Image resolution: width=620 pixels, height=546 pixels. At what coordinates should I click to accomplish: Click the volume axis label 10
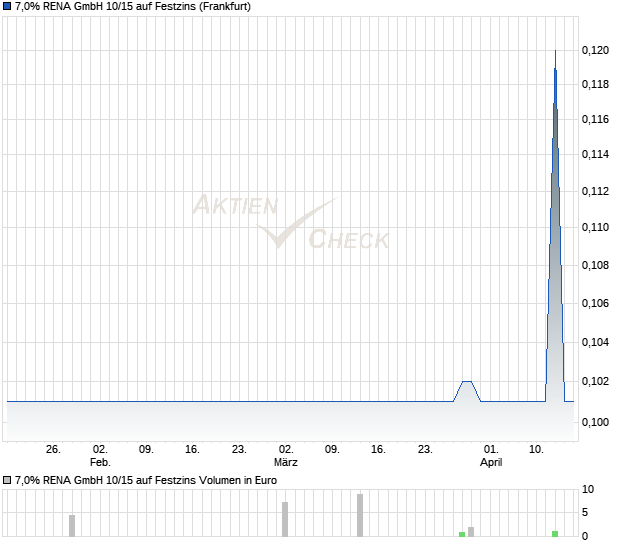tap(588, 489)
